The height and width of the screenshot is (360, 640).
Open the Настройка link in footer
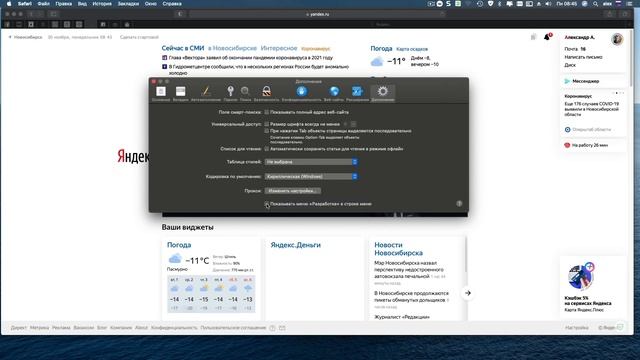577,328
